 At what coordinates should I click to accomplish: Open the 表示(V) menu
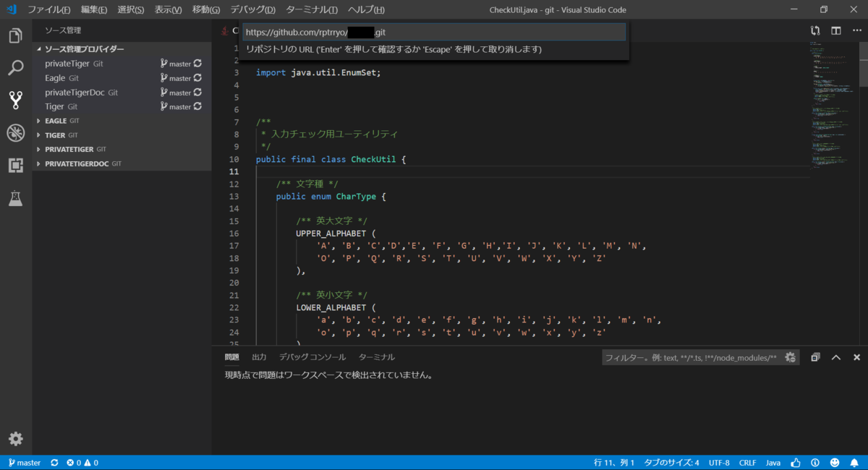tap(169, 10)
